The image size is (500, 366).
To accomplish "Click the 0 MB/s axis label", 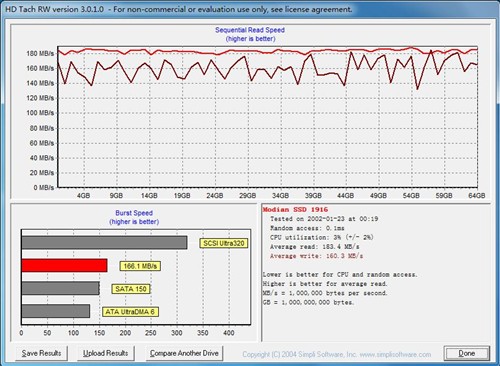I will (43, 188).
